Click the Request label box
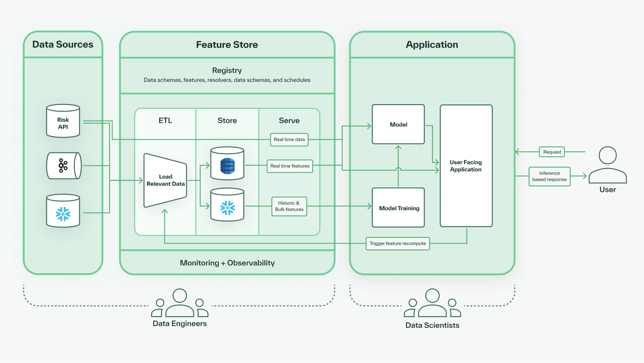This screenshot has width=644, height=363. pos(552,152)
